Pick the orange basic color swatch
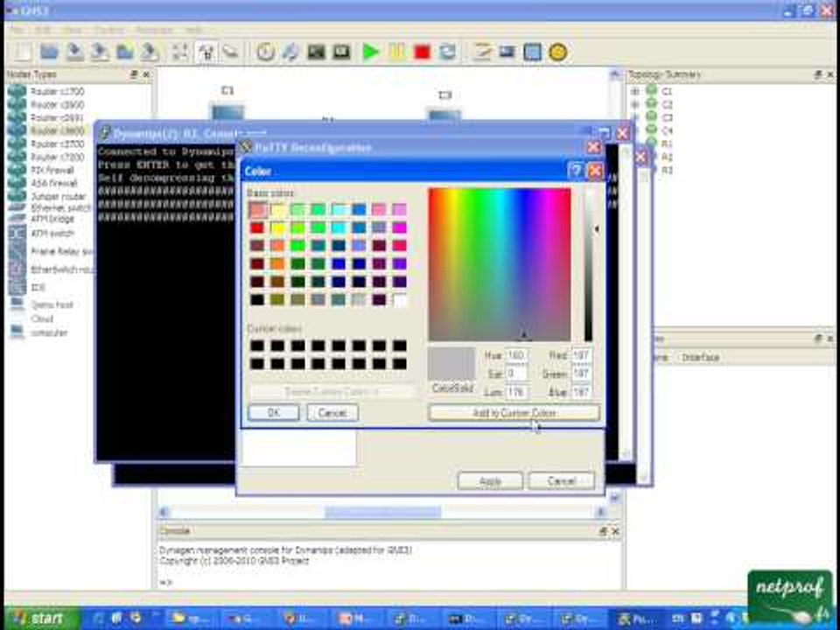Screen dimensions: 840x630 [277, 263]
